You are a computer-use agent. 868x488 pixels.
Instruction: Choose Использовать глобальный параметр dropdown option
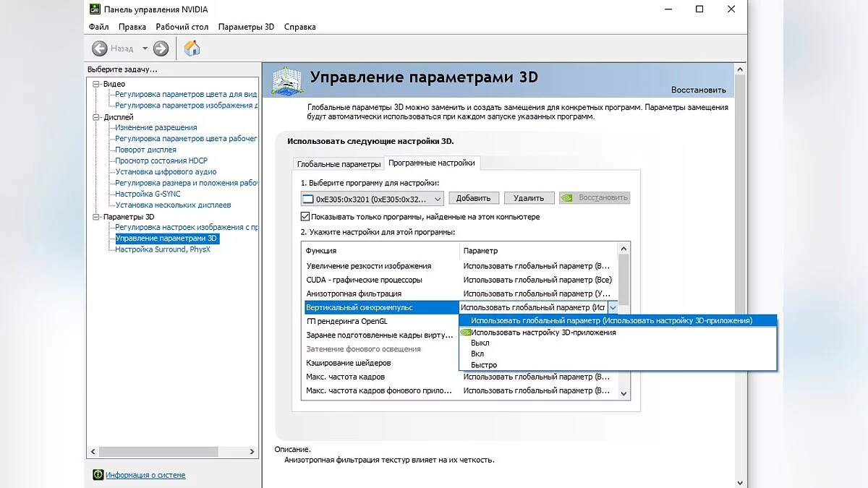[618, 321]
